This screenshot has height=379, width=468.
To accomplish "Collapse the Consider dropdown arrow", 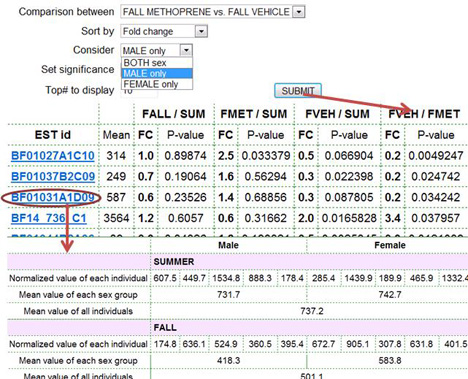I will 186,50.
